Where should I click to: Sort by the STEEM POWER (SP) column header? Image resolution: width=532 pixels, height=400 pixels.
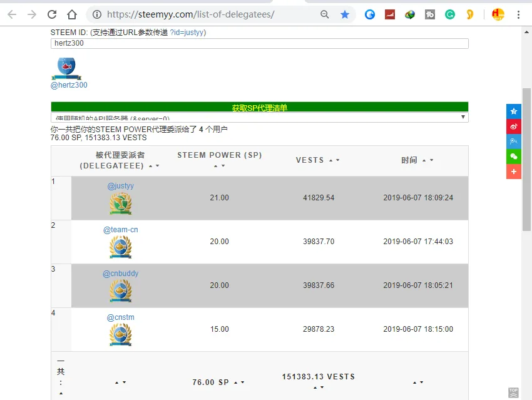pos(220,160)
